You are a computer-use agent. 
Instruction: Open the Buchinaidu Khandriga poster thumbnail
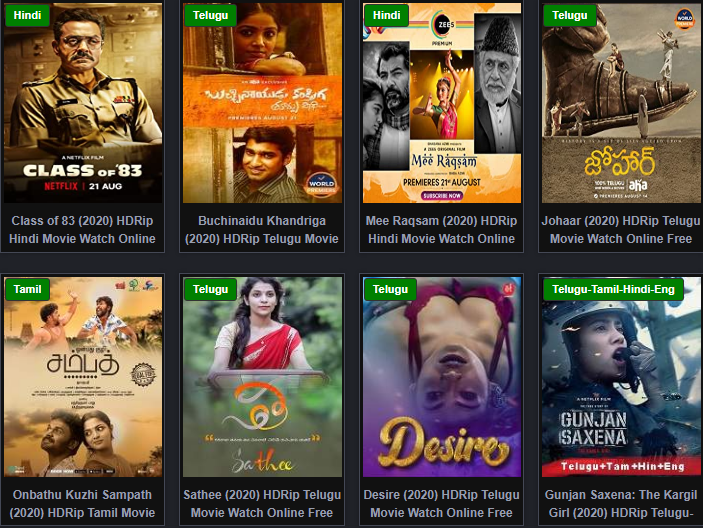(262, 103)
